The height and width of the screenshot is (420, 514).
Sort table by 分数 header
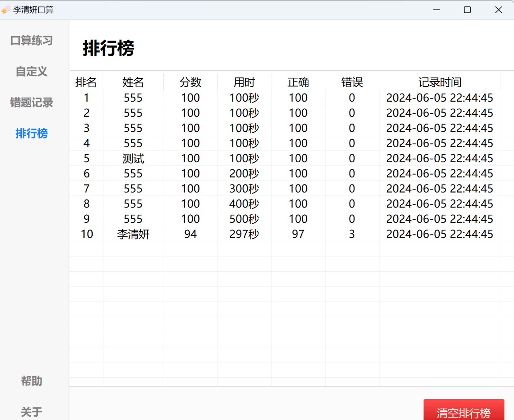(190, 82)
